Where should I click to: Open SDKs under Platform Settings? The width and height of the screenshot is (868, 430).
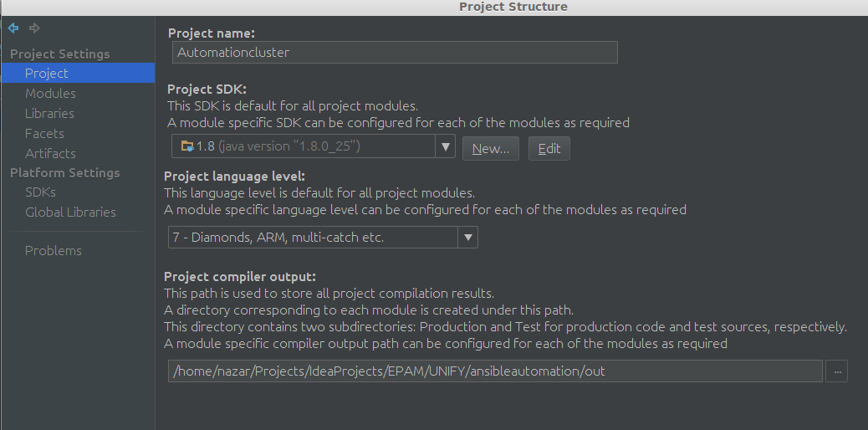40,192
